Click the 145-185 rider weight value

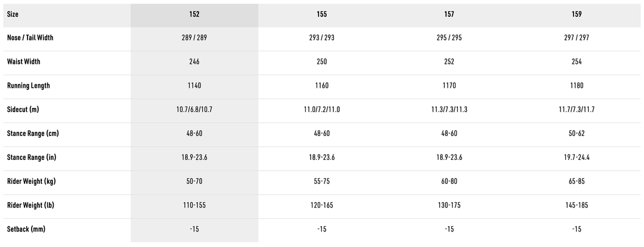click(x=577, y=205)
